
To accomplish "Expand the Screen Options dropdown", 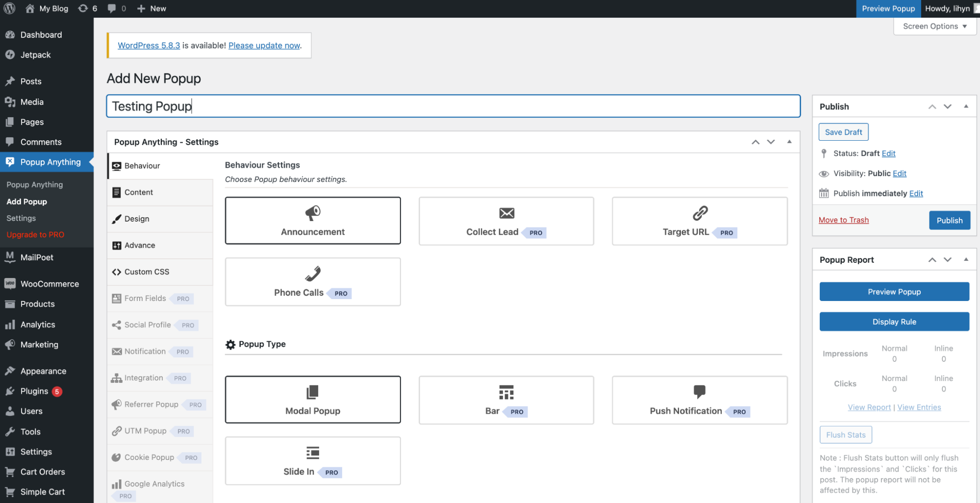I will (x=935, y=26).
